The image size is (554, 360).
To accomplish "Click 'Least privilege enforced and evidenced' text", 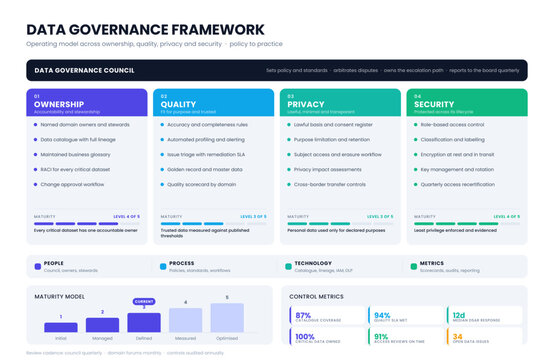I will coord(455,230).
